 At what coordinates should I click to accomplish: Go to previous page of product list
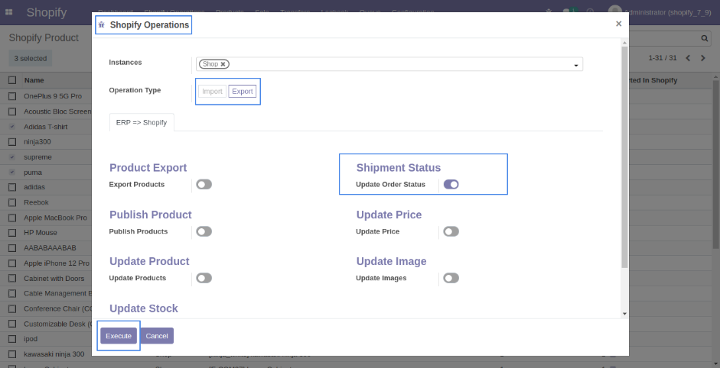(x=688, y=58)
